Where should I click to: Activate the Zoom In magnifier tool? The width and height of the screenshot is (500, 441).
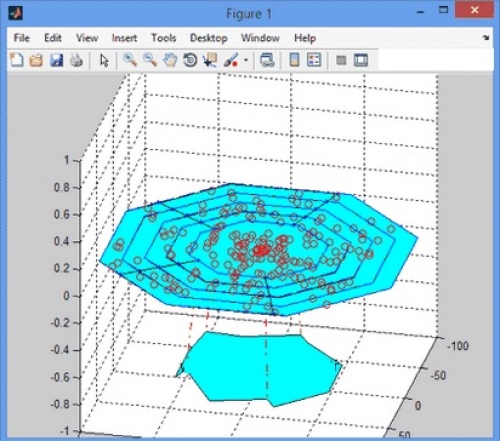click(130, 60)
